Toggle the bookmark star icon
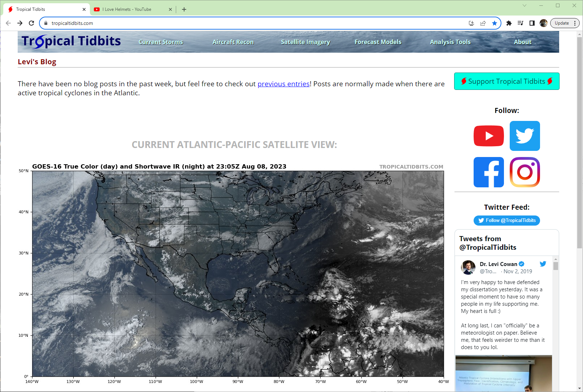583x392 pixels. click(x=495, y=23)
